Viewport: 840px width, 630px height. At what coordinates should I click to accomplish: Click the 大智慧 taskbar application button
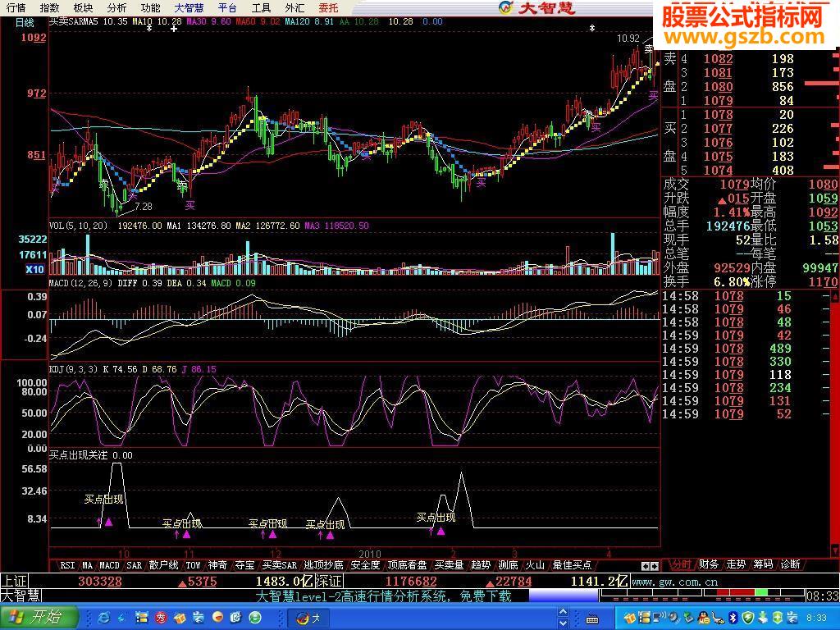pos(314,619)
